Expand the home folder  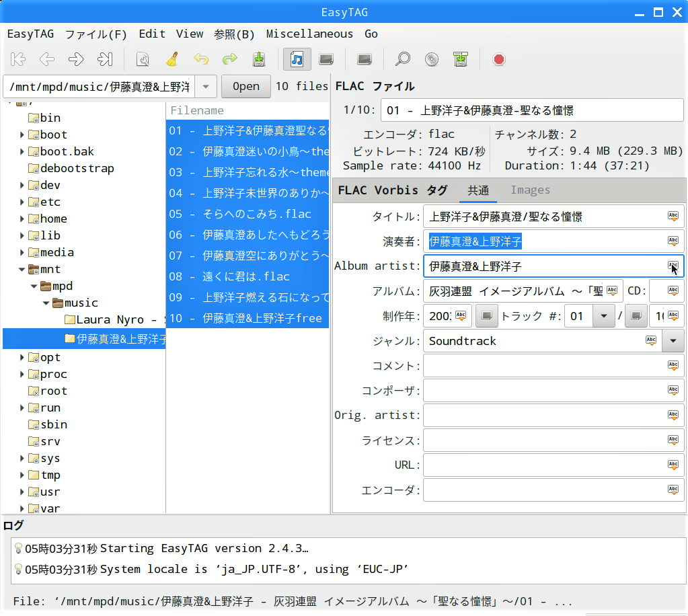(x=22, y=219)
